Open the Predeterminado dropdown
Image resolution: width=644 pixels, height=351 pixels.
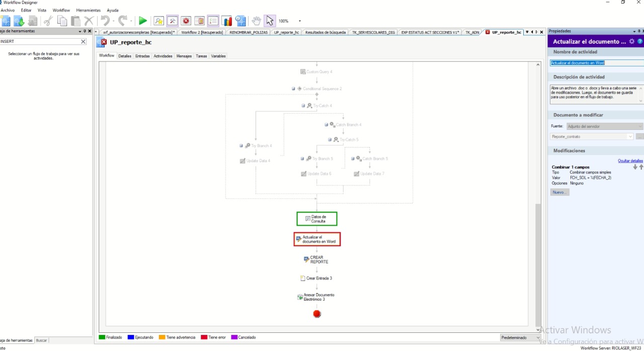520,337
